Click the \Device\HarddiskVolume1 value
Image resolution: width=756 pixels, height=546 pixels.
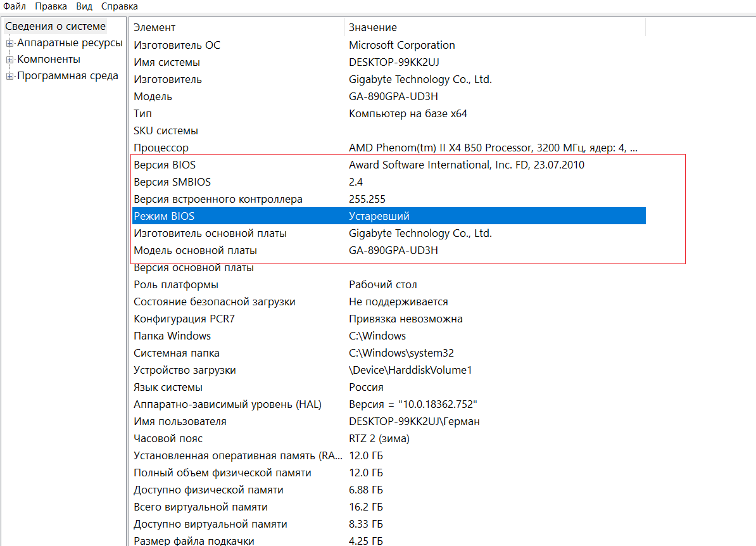(410, 371)
